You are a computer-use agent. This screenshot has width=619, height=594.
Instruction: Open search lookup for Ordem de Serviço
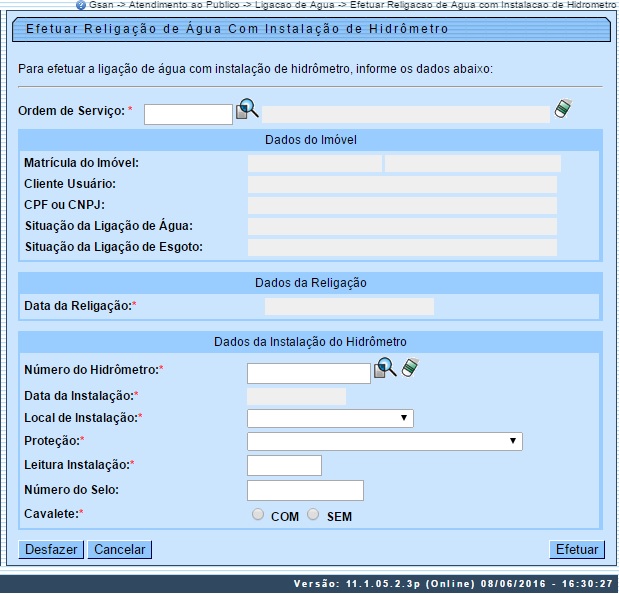coord(247,111)
